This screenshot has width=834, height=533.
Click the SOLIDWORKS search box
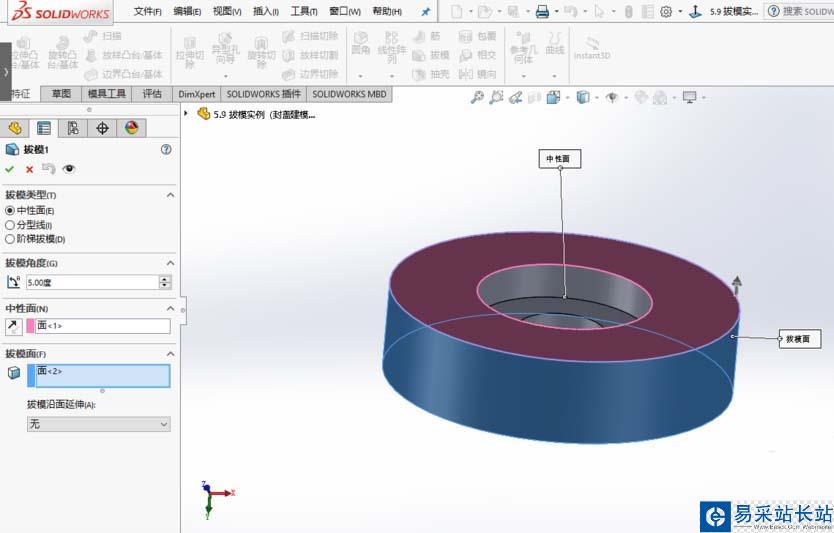[x=799, y=11]
